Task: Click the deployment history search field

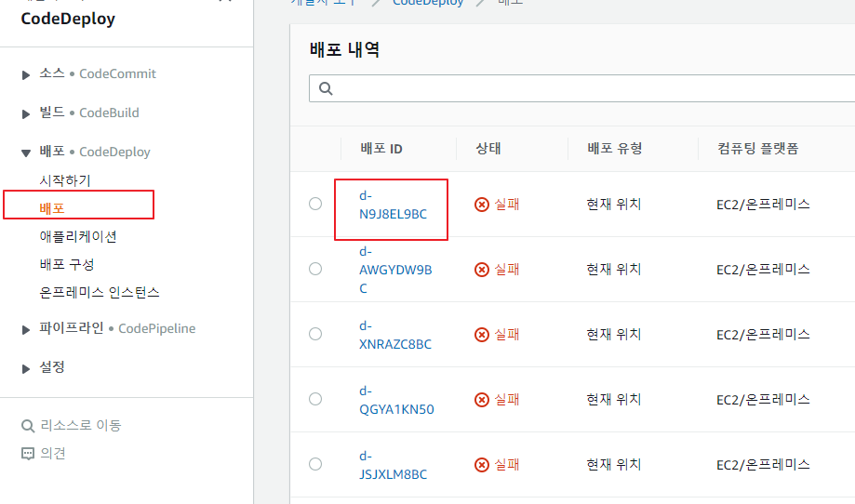Action: [581, 88]
